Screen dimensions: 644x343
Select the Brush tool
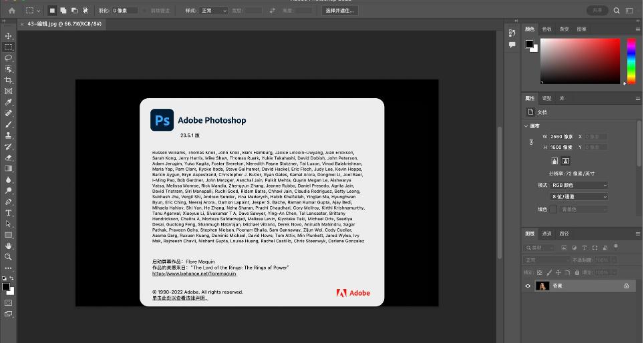(9, 124)
